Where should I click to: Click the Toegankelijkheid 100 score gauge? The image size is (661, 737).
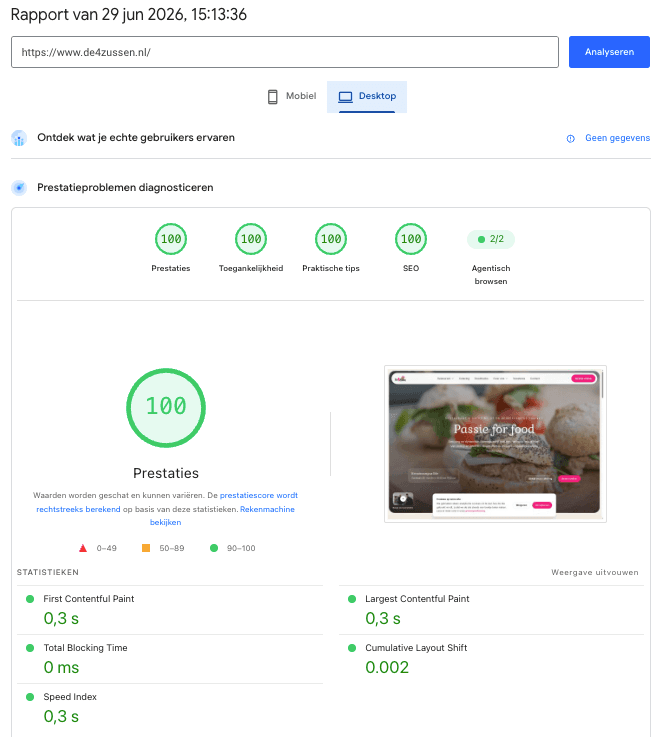[x=251, y=239]
